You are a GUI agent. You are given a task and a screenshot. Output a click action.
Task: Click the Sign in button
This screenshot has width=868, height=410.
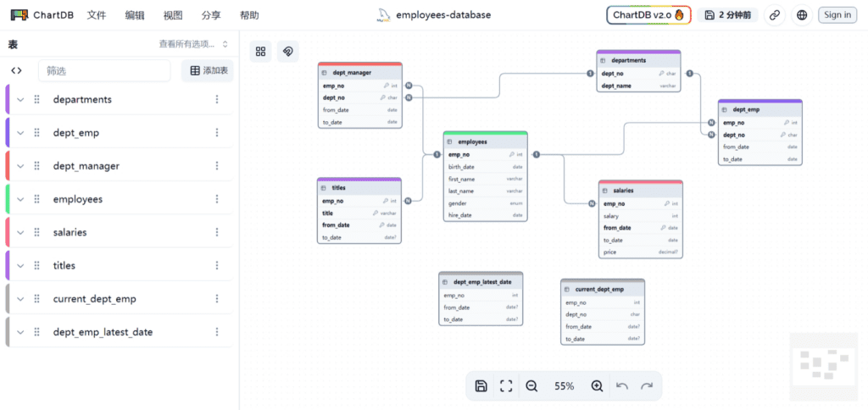837,14
